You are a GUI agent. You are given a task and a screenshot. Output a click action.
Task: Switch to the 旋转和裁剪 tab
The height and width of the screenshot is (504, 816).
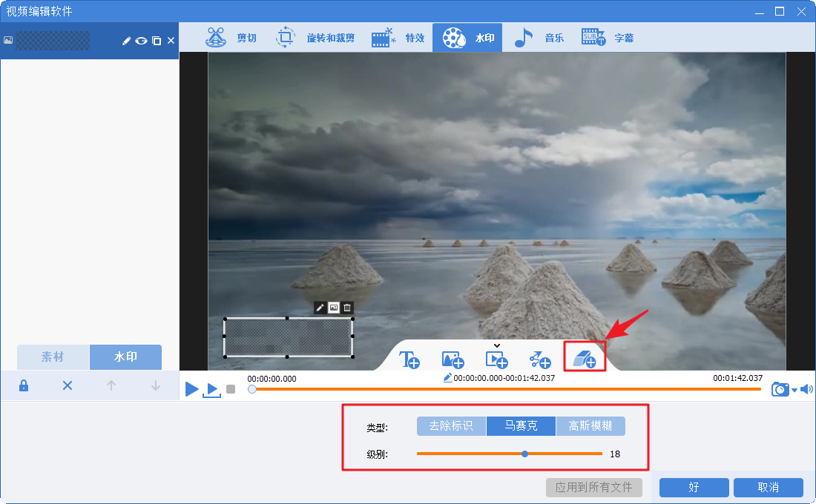(x=315, y=38)
